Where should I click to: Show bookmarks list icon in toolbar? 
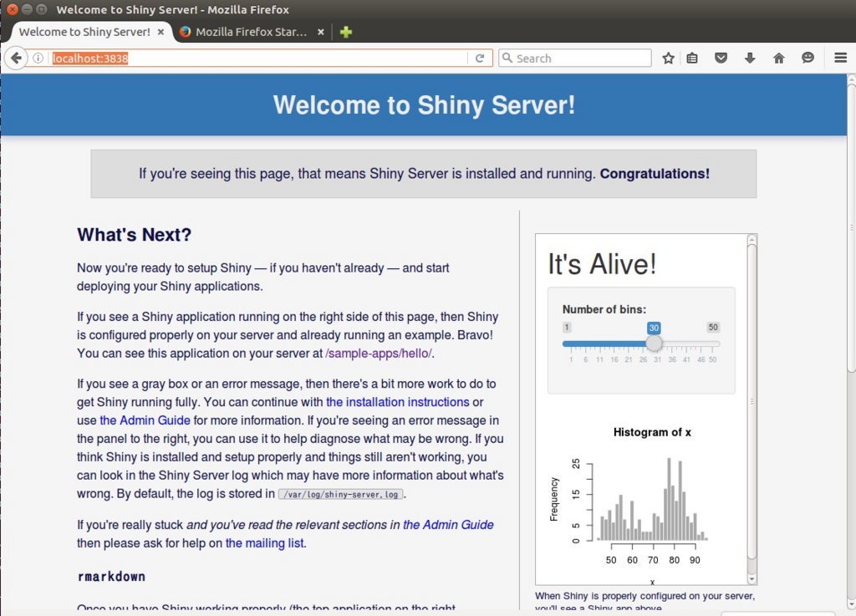pos(692,58)
